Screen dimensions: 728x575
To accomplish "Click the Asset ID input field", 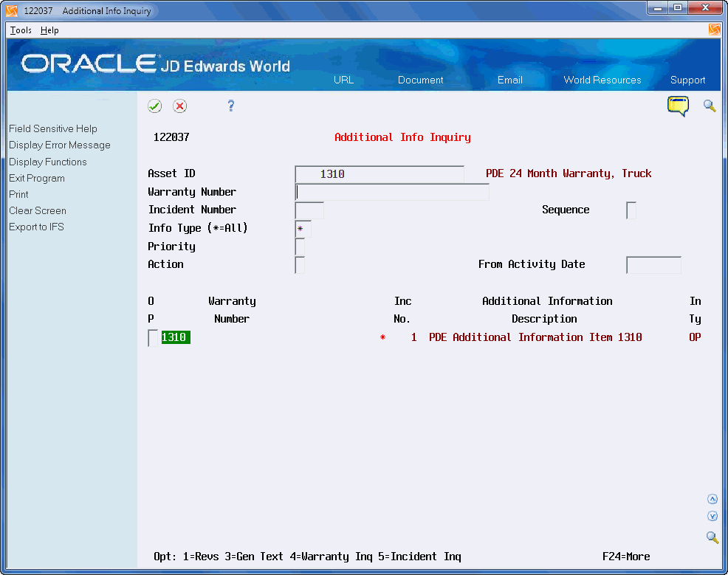I will click(380, 174).
